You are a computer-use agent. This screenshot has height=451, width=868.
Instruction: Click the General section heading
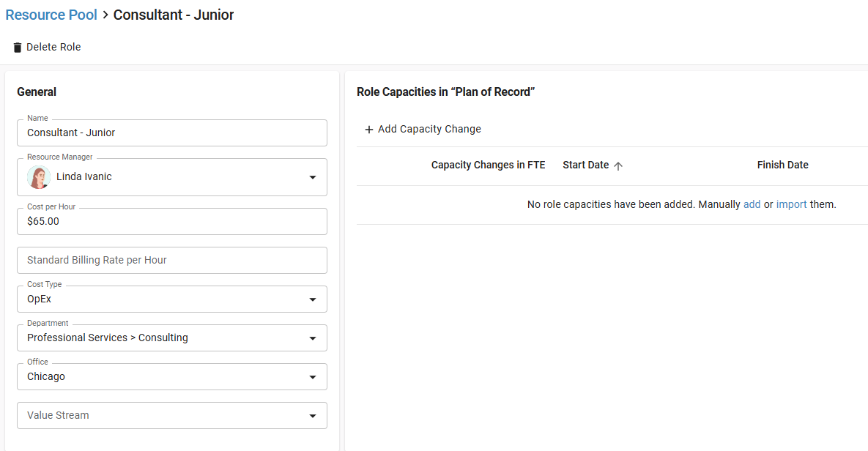pos(37,92)
